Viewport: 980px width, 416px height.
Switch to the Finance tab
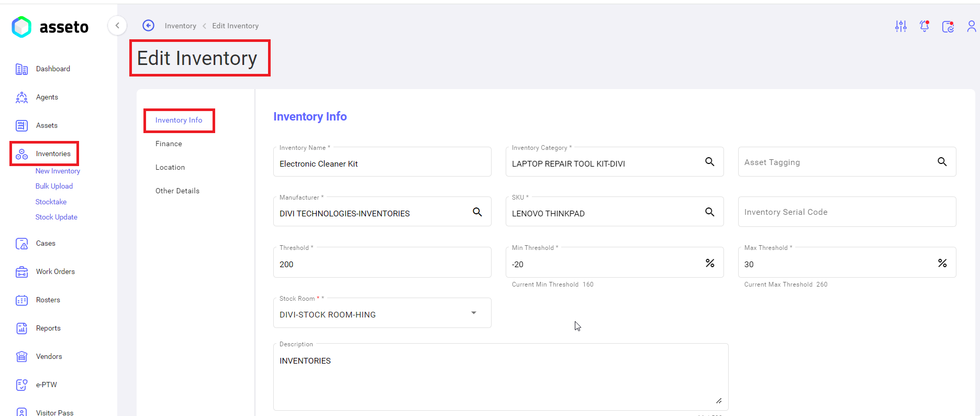169,144
